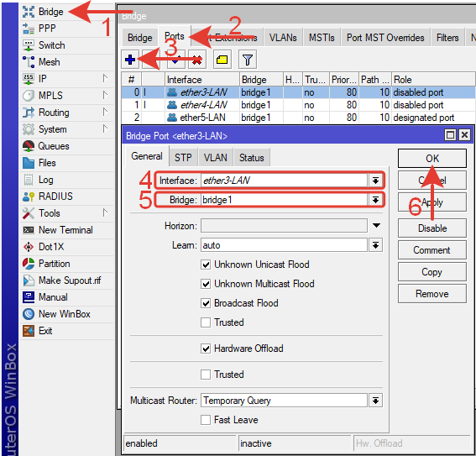
Task: Launch New WinBox icon
Action: (x=29, y=314)
